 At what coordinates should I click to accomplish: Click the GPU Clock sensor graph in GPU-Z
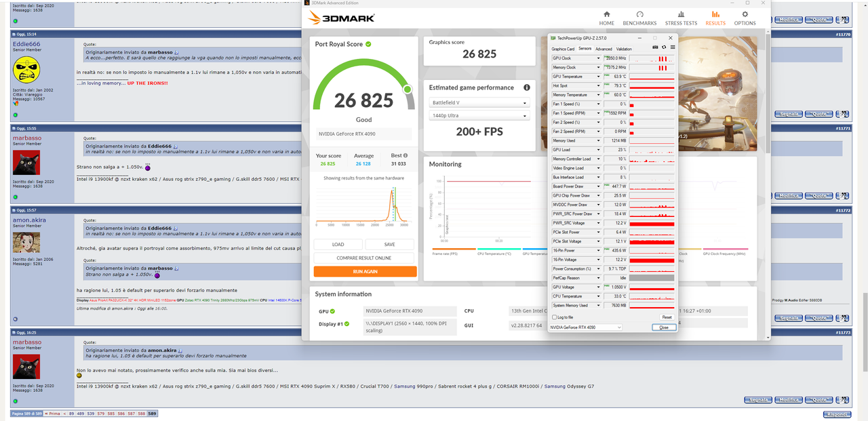[x=652, y=58]
